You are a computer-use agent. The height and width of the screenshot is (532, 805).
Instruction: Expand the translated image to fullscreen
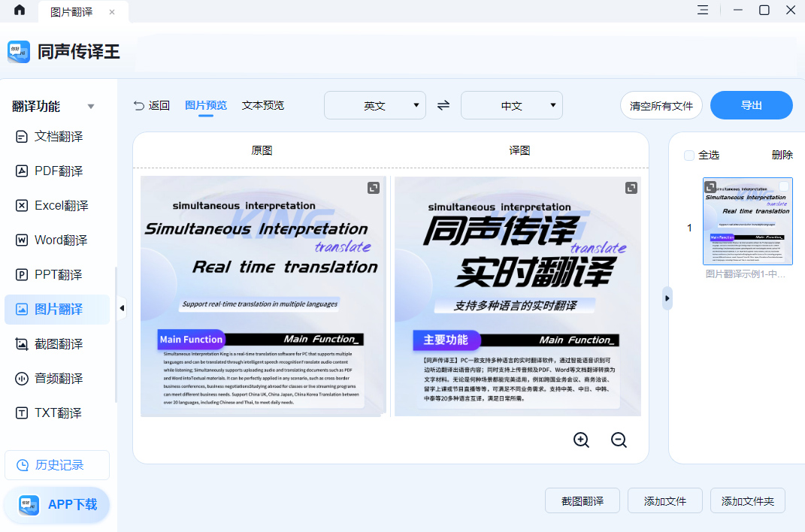tap(631, 189)
